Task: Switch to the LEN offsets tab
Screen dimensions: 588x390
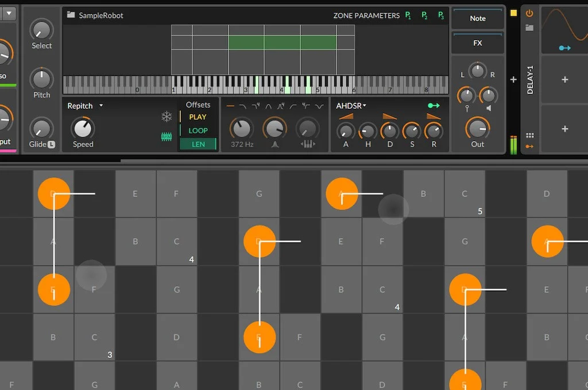Action: 198,144
